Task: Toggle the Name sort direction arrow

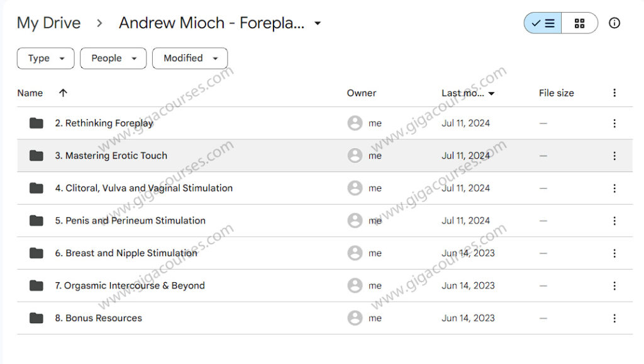Action: coord(63,93)
